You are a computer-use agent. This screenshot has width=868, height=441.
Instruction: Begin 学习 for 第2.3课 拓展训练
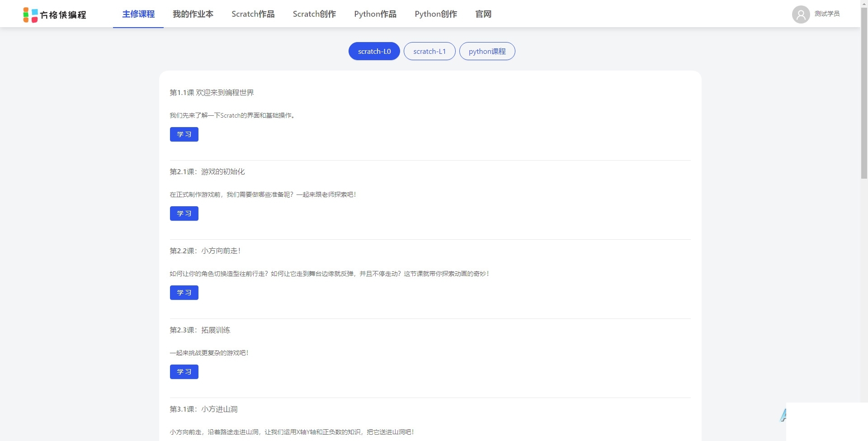click(x=184, y=372)
